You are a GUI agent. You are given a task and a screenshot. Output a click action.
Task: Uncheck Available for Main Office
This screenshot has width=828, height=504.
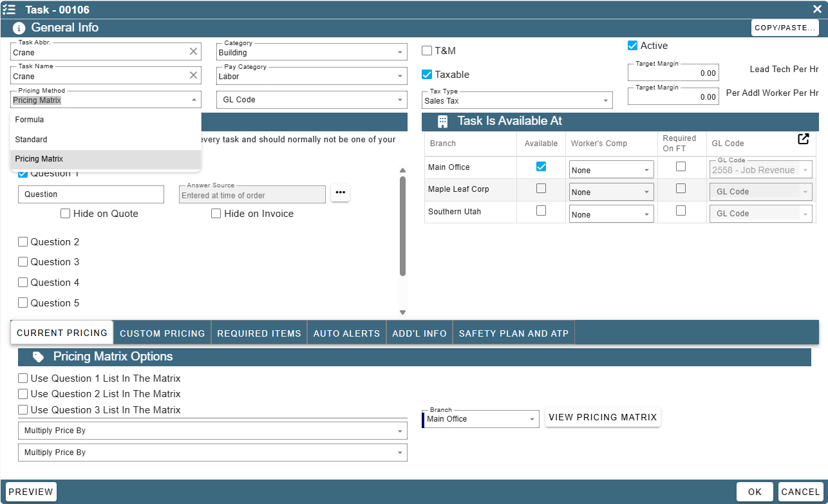[x=541, y=167]
